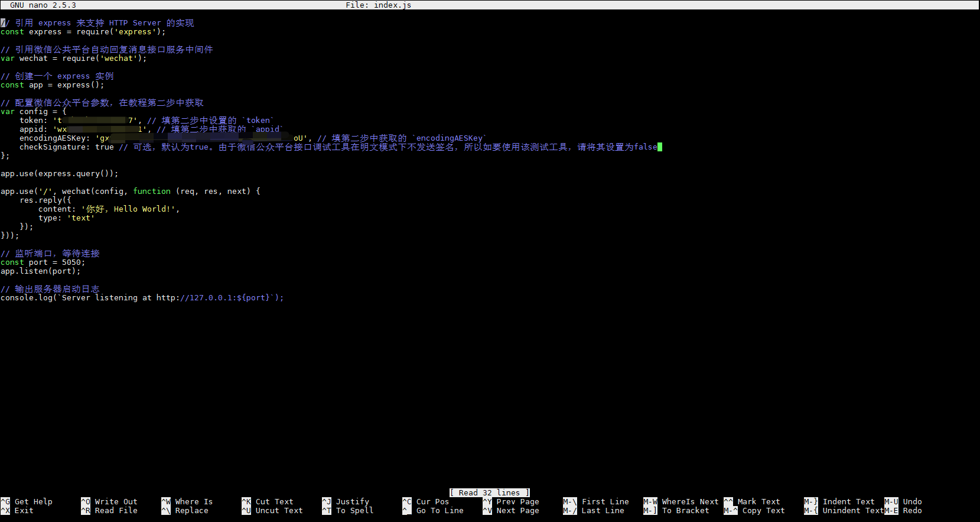Viewport: 980px width, 522px height.
Task: Click the M-E key badge for Redo
Action: pos(891,510)
